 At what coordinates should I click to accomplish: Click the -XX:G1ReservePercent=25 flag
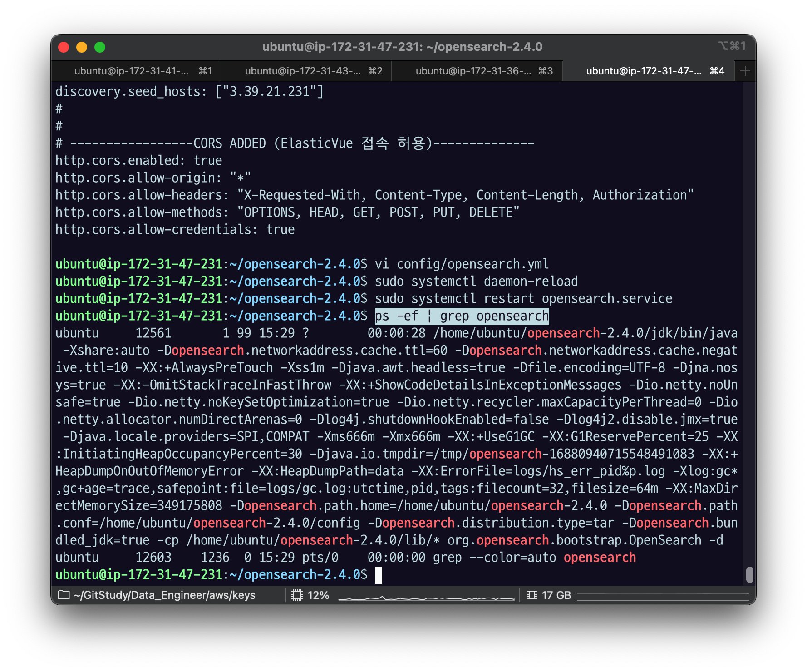[x=625, y=437]
